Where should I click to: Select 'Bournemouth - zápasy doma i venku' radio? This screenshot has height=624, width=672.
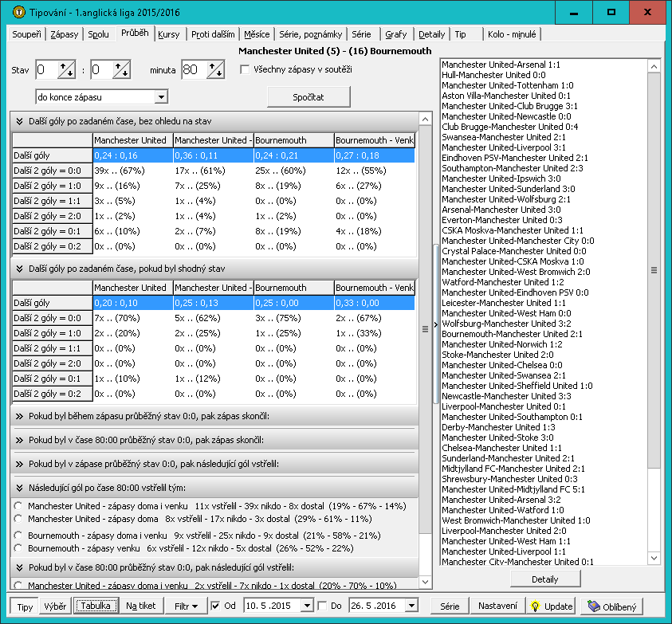(x=18, y=536)
